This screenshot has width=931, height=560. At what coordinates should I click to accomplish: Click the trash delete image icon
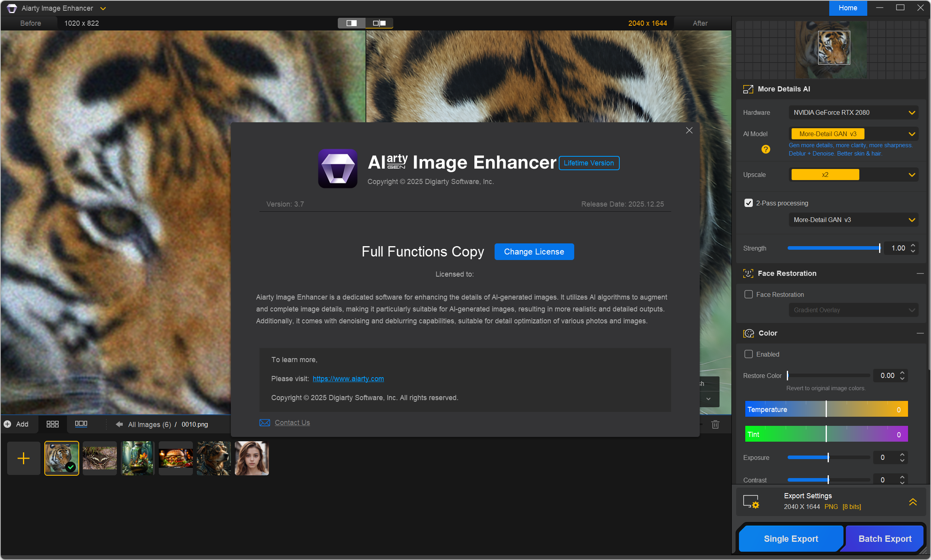coord(715,425)
